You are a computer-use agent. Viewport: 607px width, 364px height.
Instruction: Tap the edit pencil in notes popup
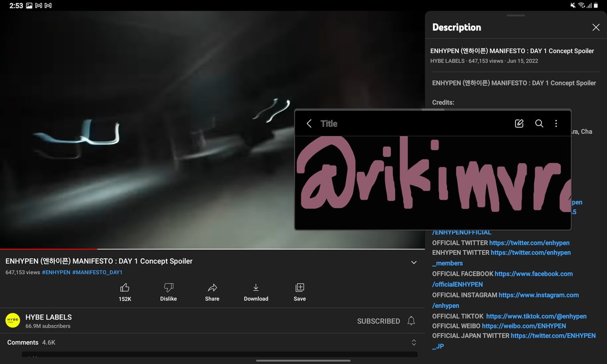click(519, 123)
